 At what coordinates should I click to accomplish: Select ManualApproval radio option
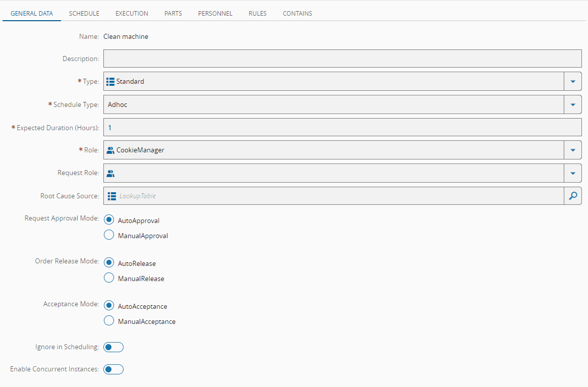coord(109,235)
